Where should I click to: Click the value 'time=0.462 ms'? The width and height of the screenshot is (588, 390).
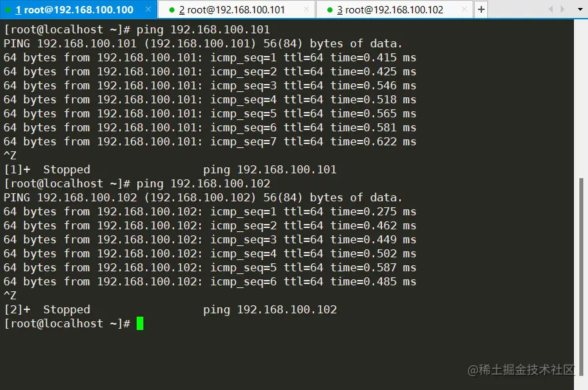[x=373, y=226]
